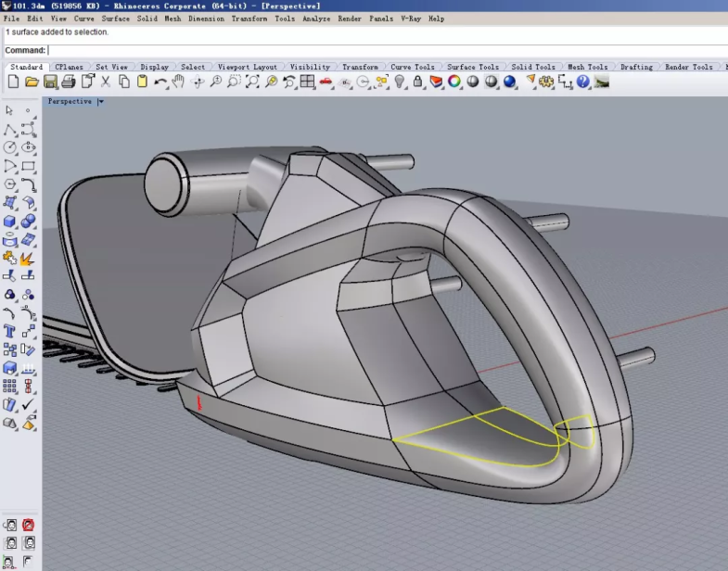Expand the Perspective viewport dropdown arrow
Image resolution: width=728 pixels, height=571 pixels.
tap(100, 102)
